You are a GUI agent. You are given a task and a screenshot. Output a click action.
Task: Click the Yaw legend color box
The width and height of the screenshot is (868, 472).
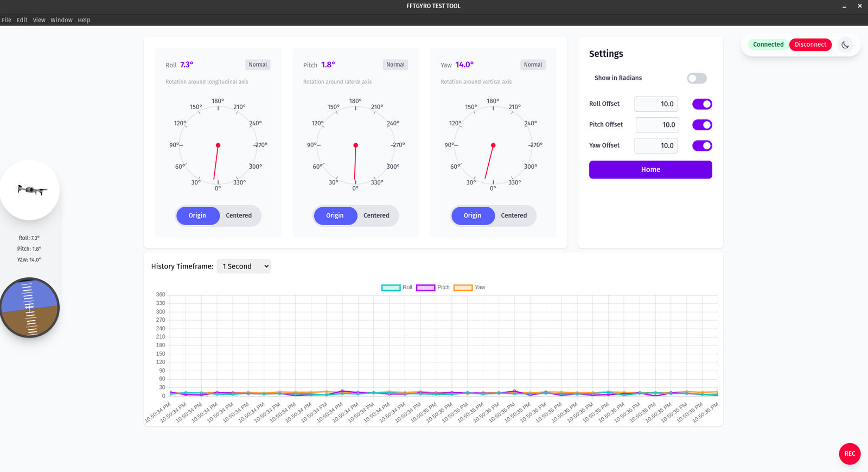(463, 288)
